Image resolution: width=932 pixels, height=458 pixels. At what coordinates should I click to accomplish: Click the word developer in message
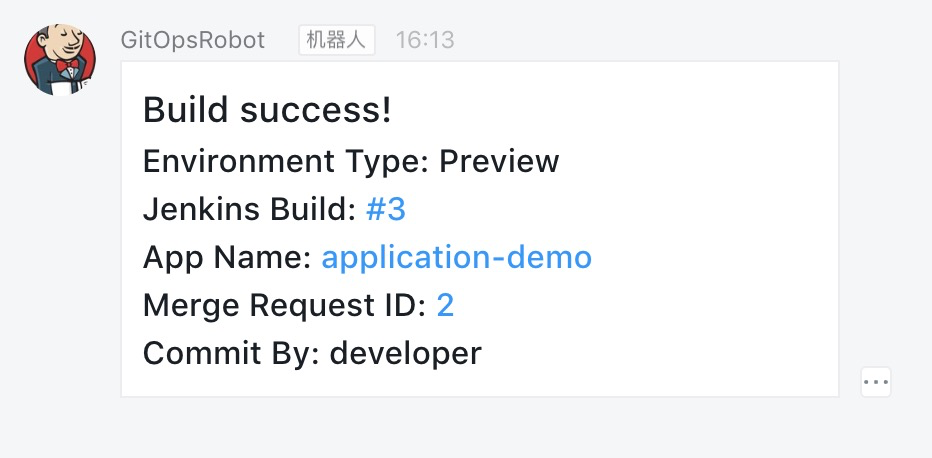[405, 354]
